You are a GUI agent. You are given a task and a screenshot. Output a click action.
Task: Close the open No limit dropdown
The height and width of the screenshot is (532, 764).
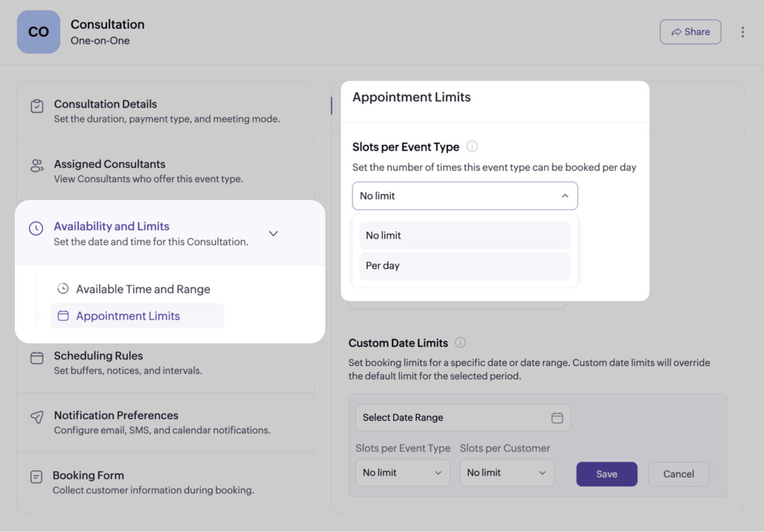tap(564, 196)
